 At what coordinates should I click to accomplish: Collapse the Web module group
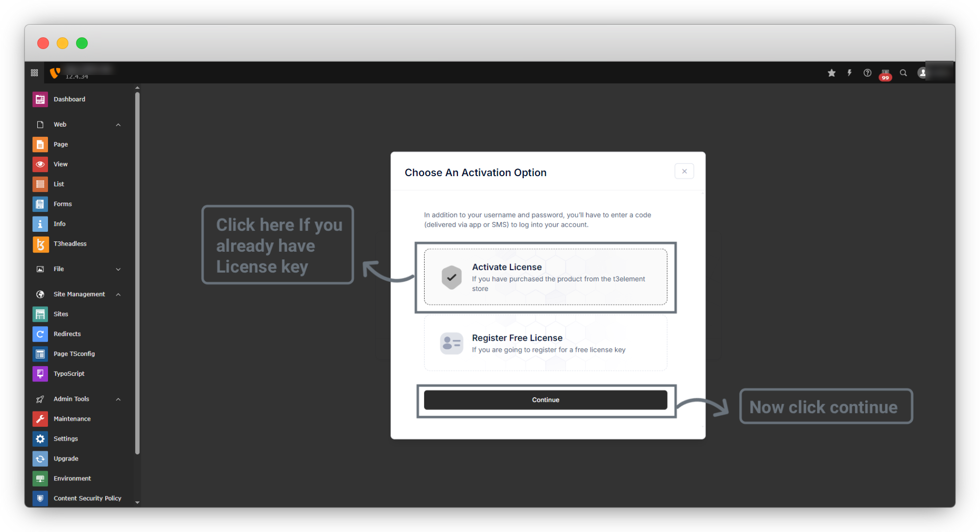click(x=118, y=125)
